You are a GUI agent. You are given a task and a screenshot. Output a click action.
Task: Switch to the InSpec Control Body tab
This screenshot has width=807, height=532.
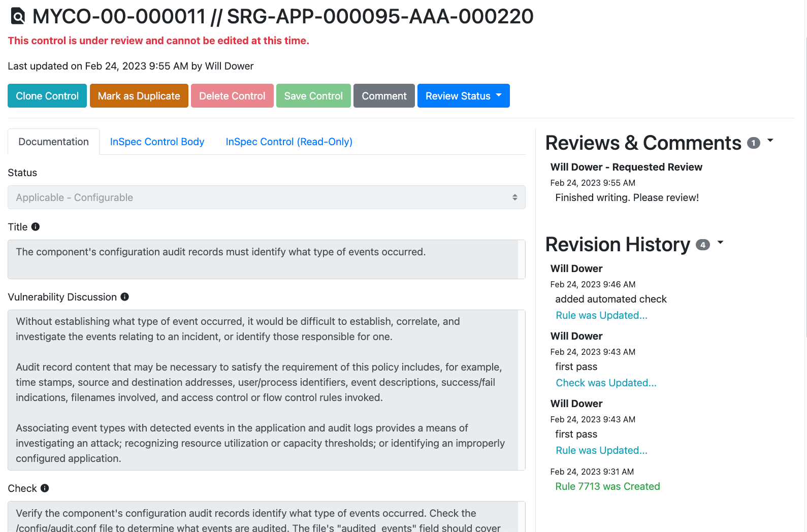[x=157, y=142]
